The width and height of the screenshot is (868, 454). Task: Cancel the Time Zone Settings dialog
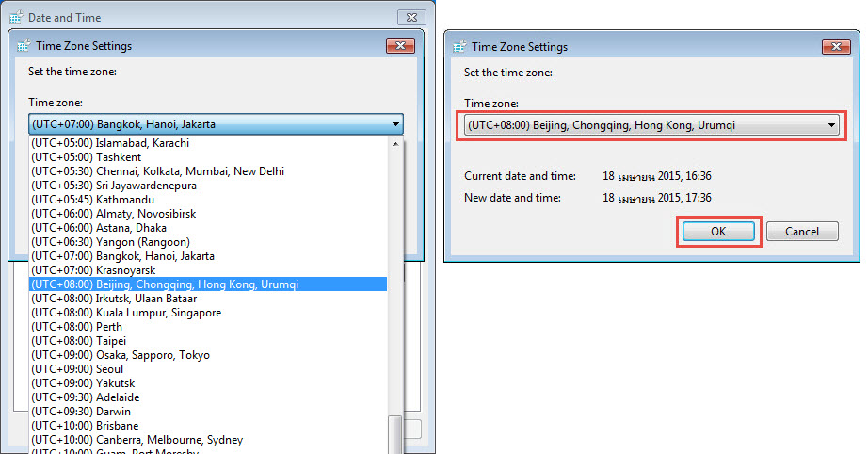pos(801,232)
